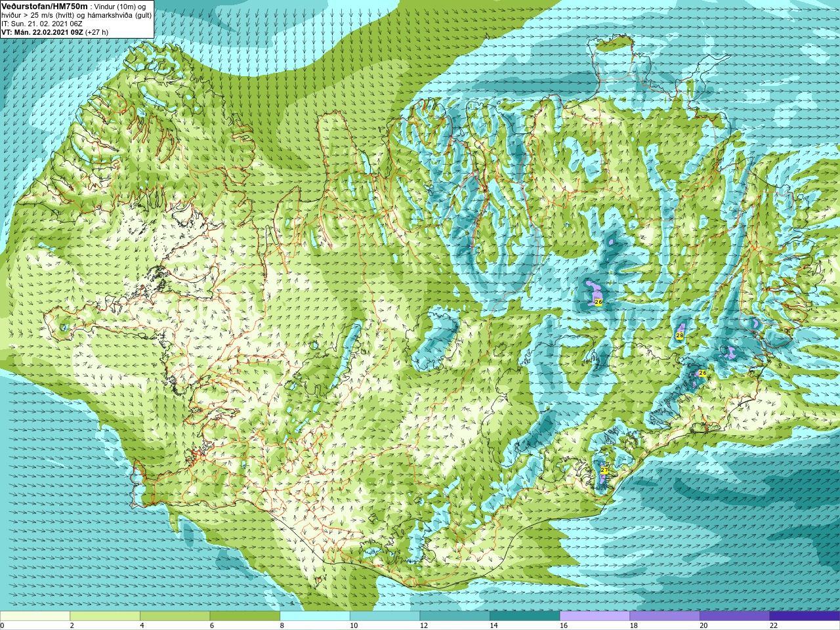Image resolution: width=840 pixels, height=630 pixels.
Task: Click the legend scale value '6'
Action: 212,625
